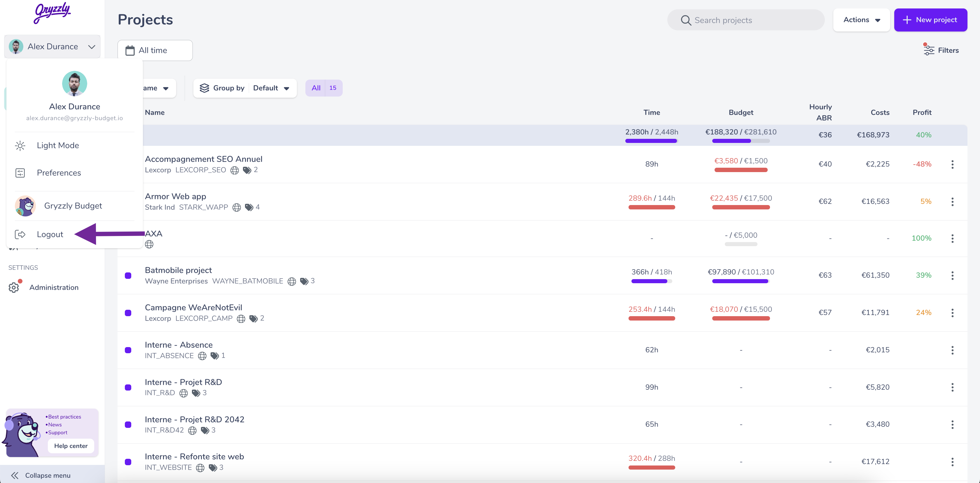Screen dimensions: 980x483
Task: Click the Administration gear icon
Action: click(14, 288)
